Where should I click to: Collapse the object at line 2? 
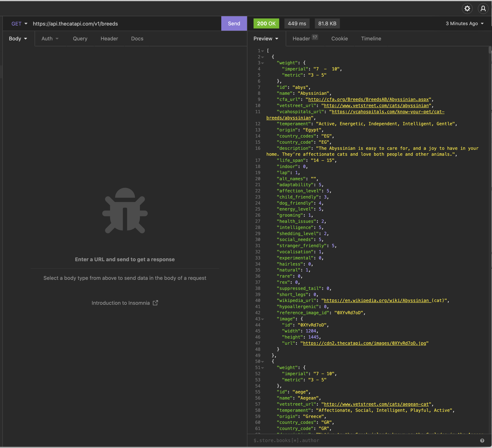tap(263, 57)
